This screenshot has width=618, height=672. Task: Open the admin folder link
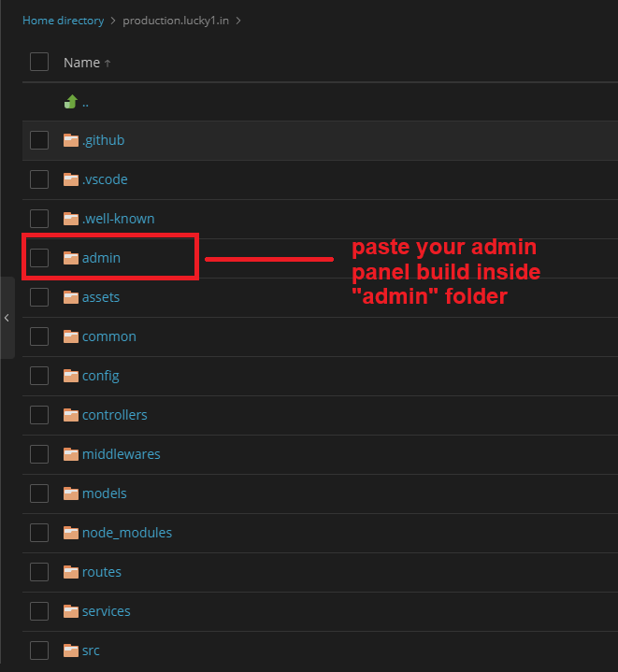101,258
